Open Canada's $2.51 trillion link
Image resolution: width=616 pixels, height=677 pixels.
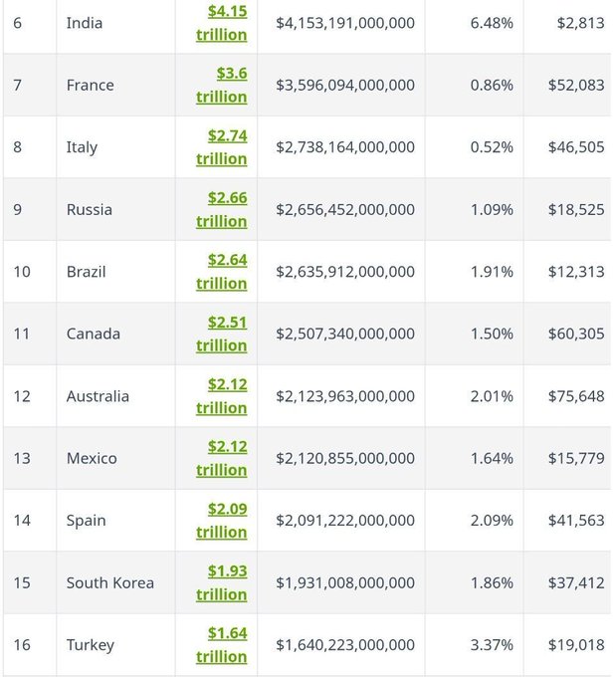pyautogui.click(x=222, y=334)
